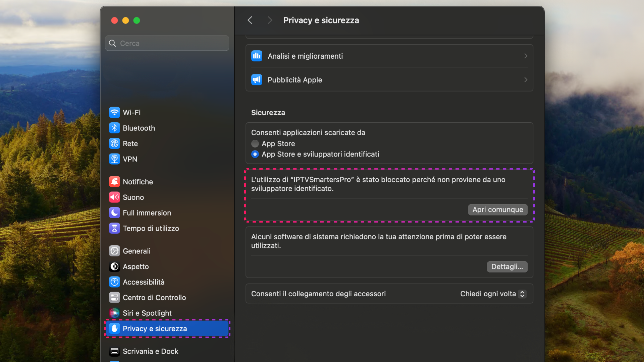The width and height of the screenshot is (644, 362).
Task: Select the Full immersion moon icon
Action: point(114,213)
